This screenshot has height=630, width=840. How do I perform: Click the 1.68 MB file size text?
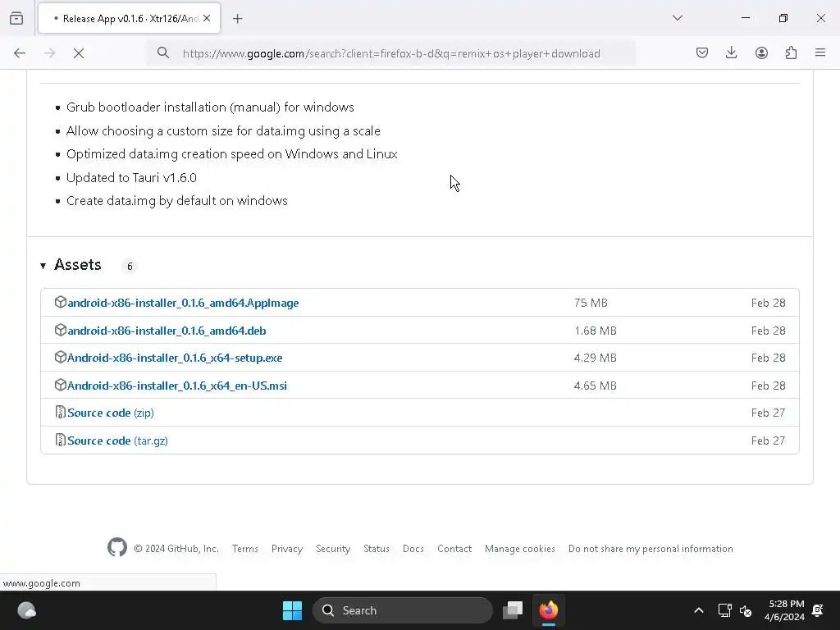(596, 331)
